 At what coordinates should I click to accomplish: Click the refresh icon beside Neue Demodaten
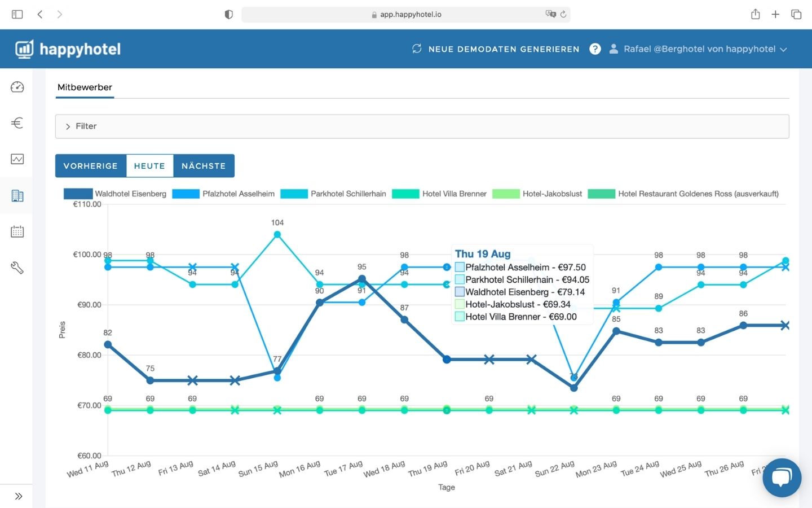tap(417, 49)
